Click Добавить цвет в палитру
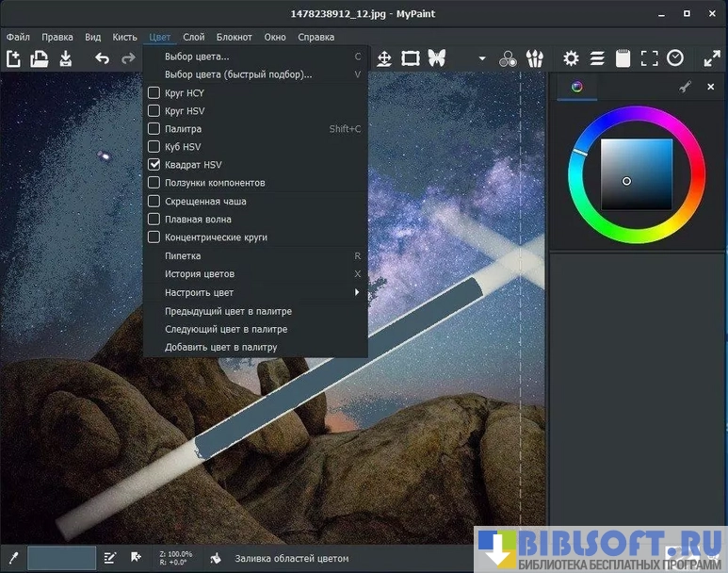This screenshot has width=728, height=573. (x=220, y=347)
